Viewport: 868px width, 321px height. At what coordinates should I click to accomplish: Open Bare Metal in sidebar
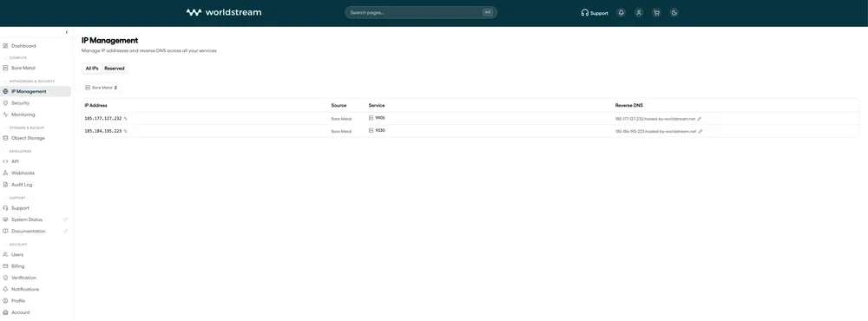(23, 68)
